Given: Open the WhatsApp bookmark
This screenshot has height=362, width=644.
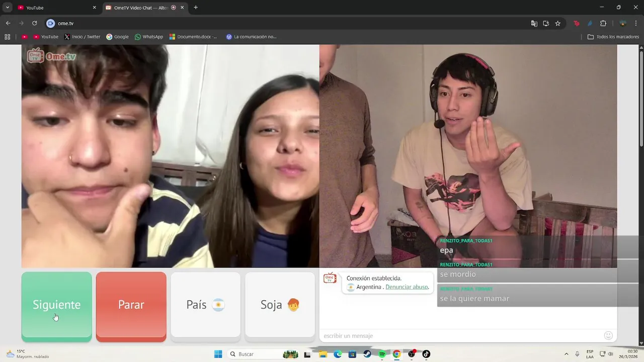Looking at the screenshot, I should click(x=149, y=37).
